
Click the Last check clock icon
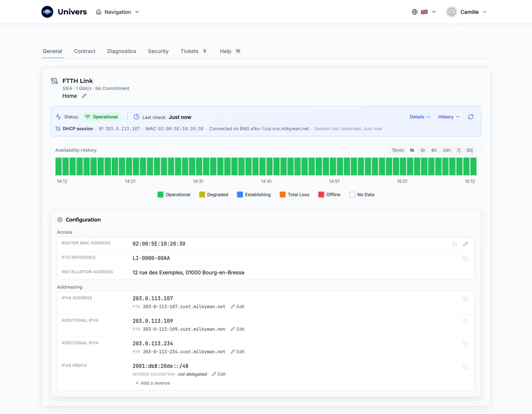[137, 117]
